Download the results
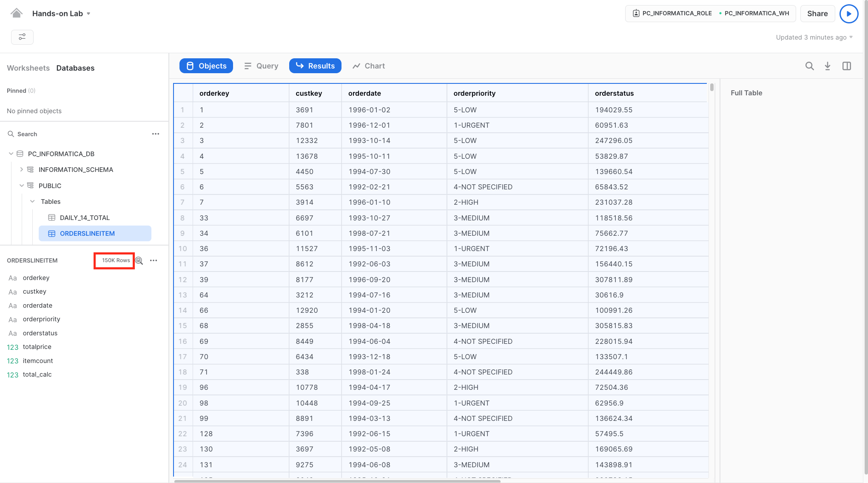The height and width of the screenshot is (483, 868). point(828,66)
